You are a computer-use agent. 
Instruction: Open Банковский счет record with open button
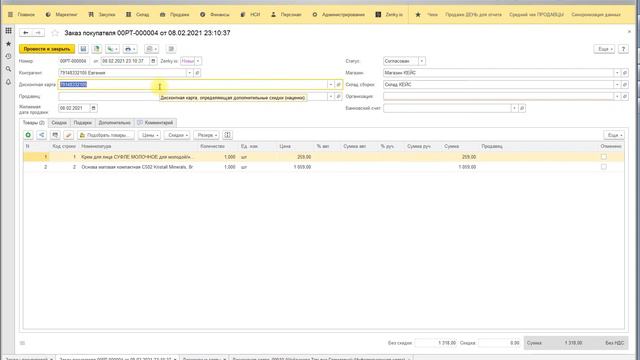522,108
